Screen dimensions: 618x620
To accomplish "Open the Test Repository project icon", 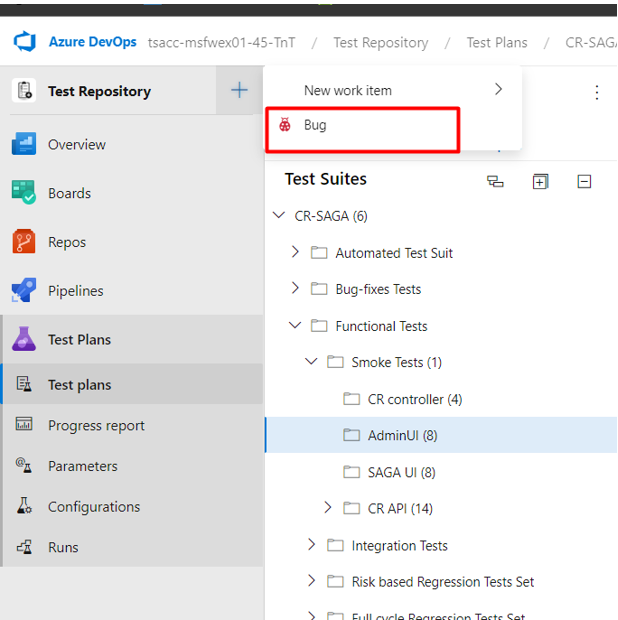I will click(24, 91).
